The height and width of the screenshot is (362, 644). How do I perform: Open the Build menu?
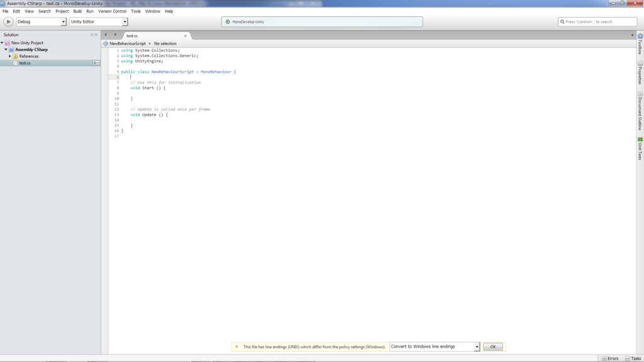coord(77,11)
